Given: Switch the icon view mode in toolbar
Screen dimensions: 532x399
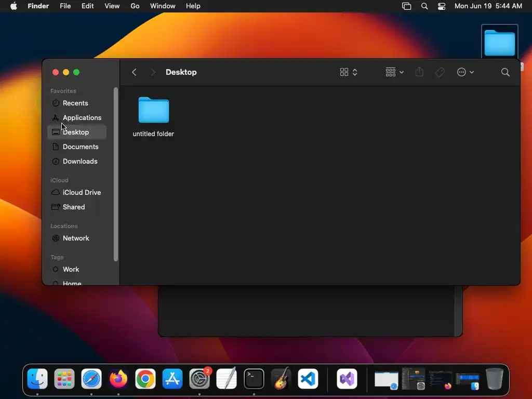Looking at the screenshot, I should click(349, 72).
